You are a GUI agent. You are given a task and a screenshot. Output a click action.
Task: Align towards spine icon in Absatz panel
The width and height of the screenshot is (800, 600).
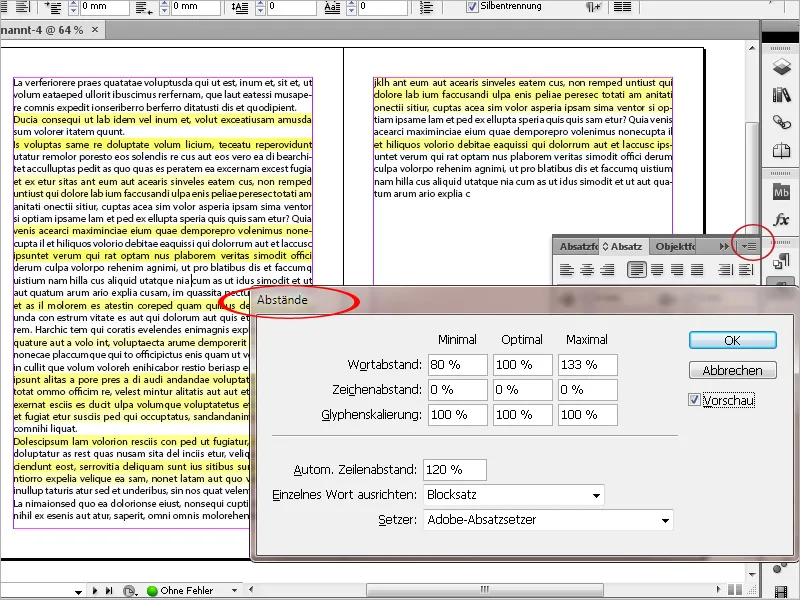tap(725, 269)
